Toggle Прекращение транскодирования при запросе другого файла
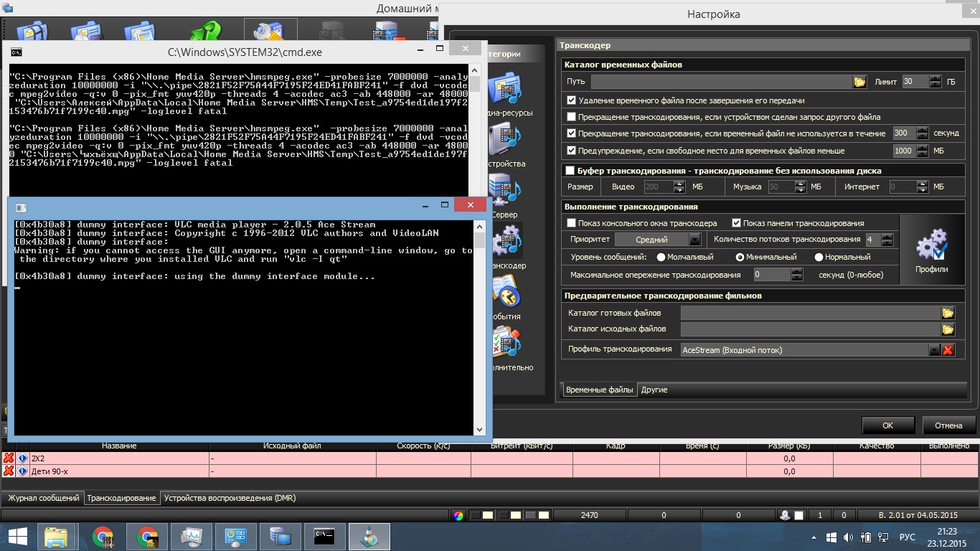 tap(572, 116)
